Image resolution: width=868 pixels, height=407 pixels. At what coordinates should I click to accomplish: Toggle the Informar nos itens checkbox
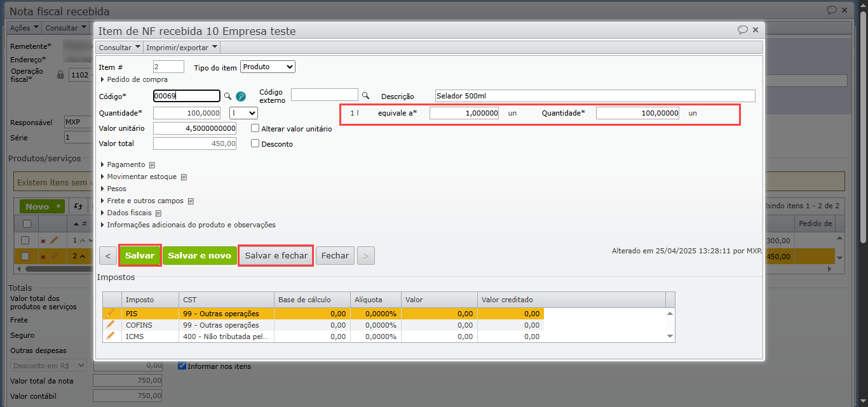182,366
